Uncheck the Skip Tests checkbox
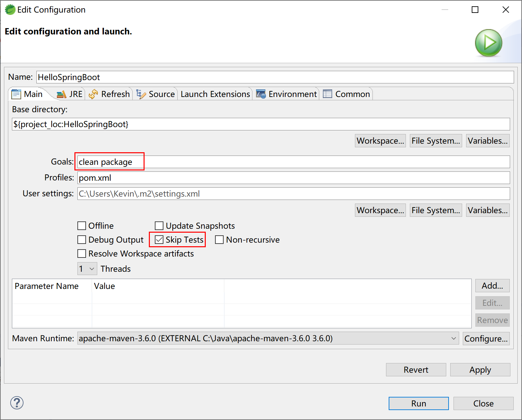The image size is (522, 420). 159,240
